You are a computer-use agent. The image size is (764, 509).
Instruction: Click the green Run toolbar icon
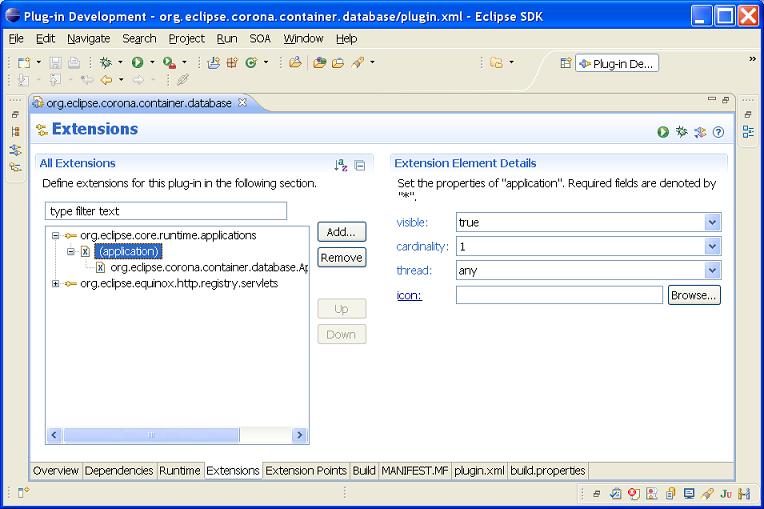[137, 62]
